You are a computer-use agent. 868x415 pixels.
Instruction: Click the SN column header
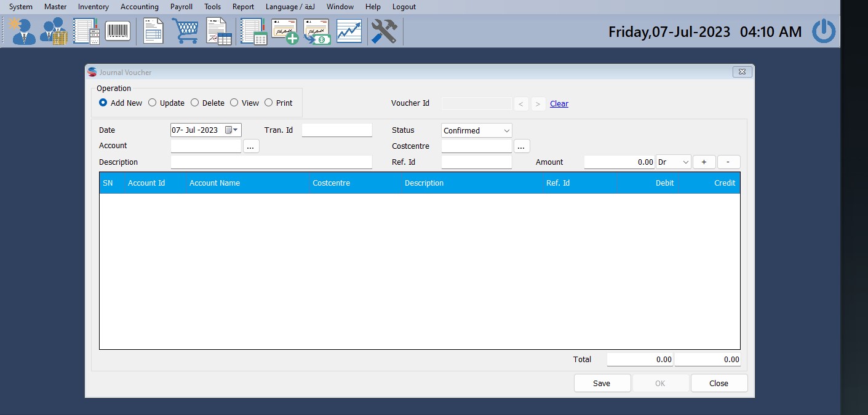click(111, 183)
